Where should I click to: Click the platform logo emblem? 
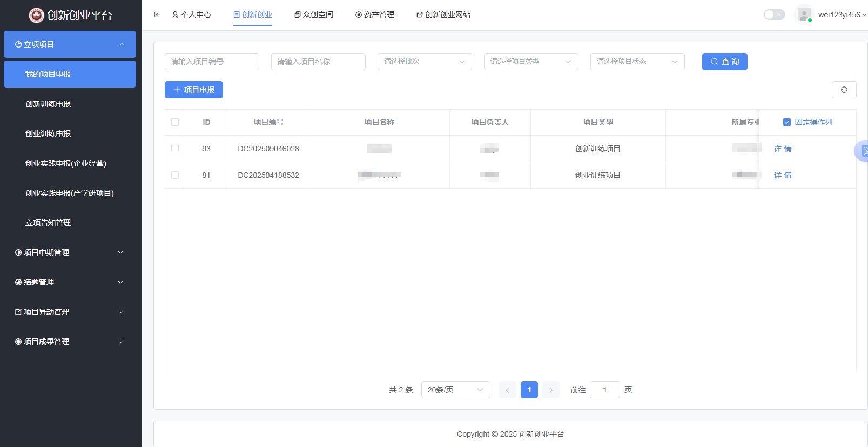pos(36,15)
